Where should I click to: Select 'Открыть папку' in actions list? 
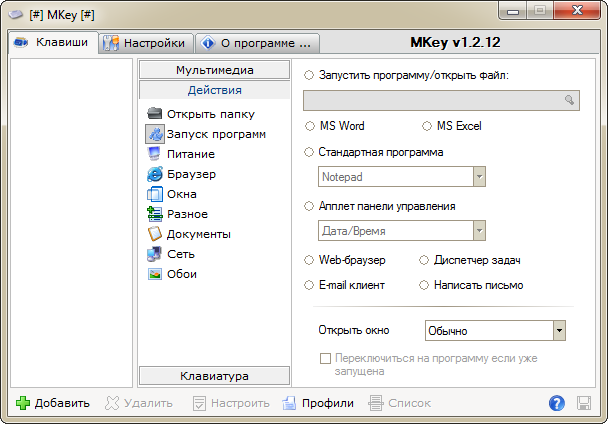[x=211, y=114]
